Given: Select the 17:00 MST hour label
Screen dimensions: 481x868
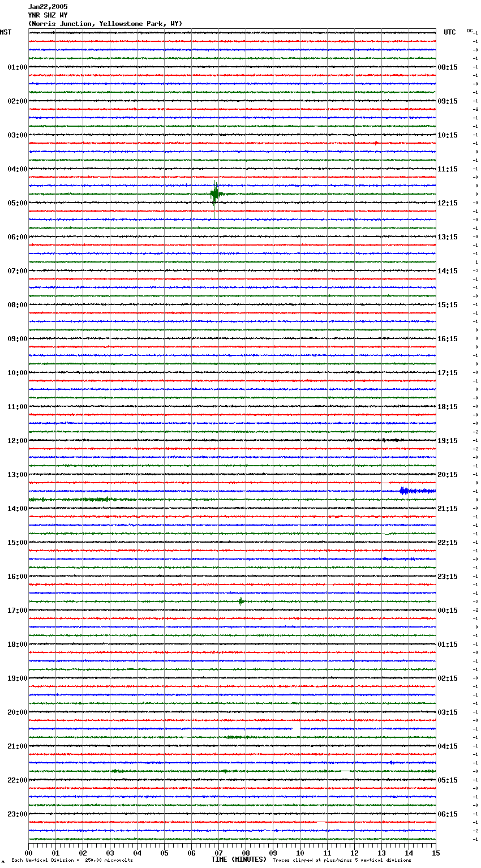Looking at the screenshot, I should (18, 611).
